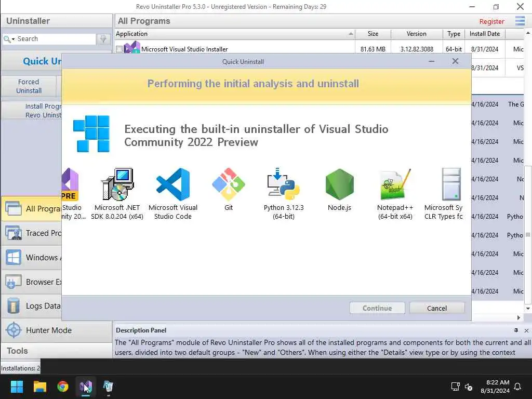The image size is (532, 399).
Task: Sort by the Version column header
Action: pyautogui.click(x=417, y=34)
